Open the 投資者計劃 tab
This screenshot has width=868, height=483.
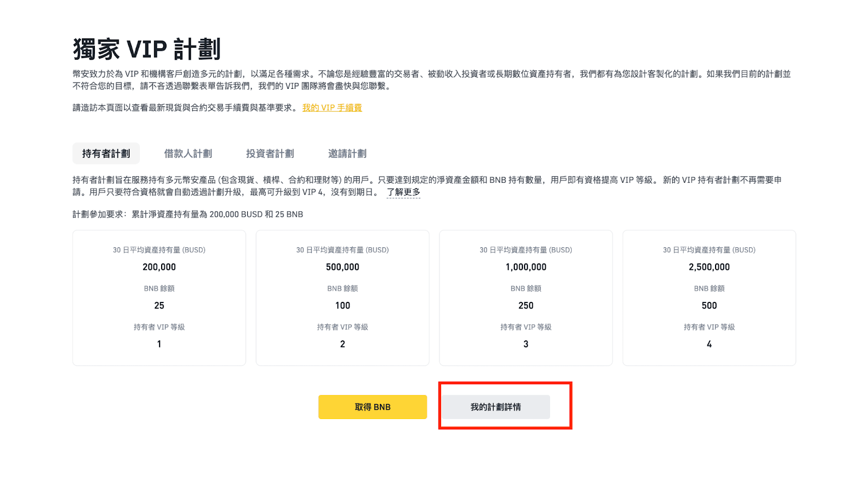click(x=270, y=153)
